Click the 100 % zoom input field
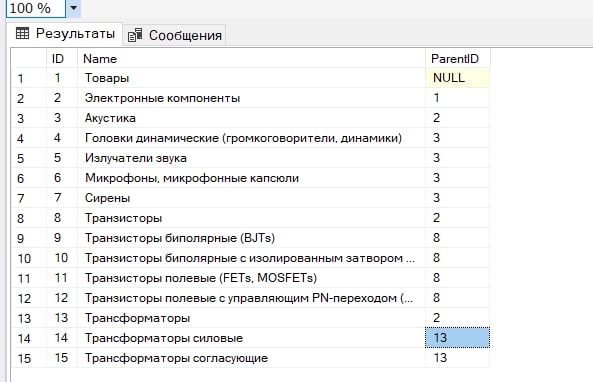 click(36, 8)
